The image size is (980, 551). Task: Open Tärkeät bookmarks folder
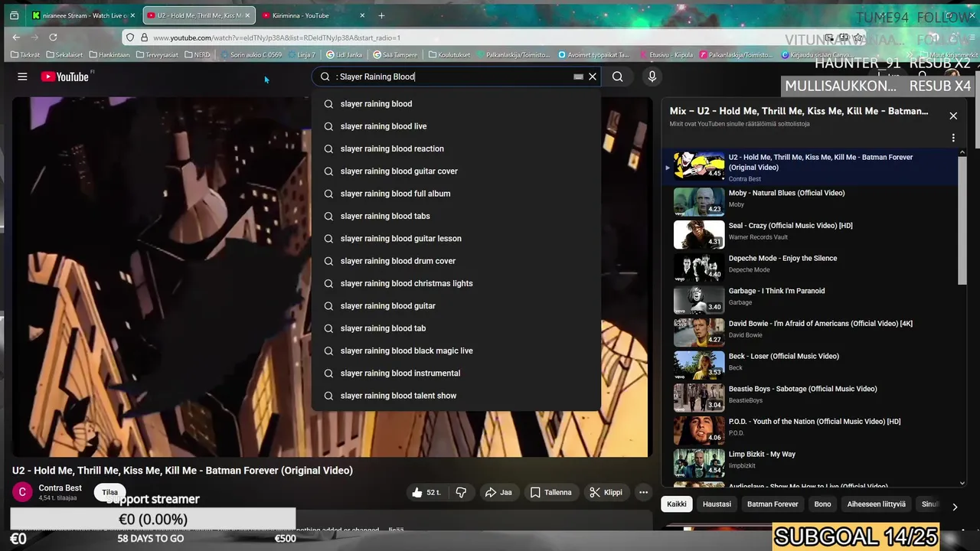[25, 54]
